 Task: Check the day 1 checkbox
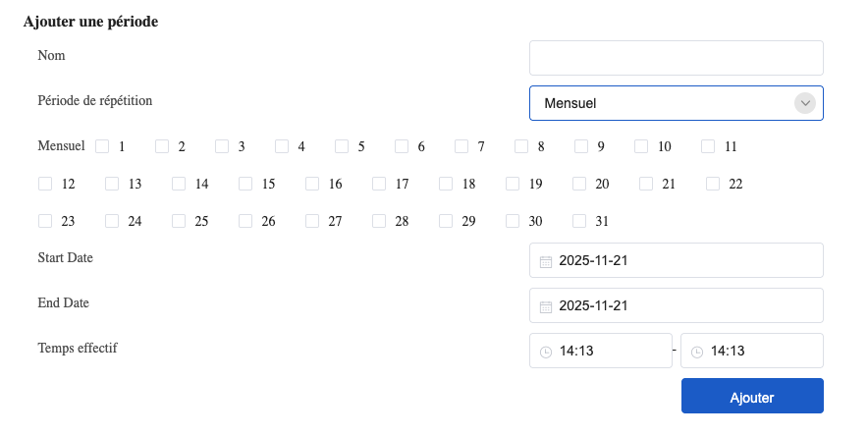coord(102,146)
